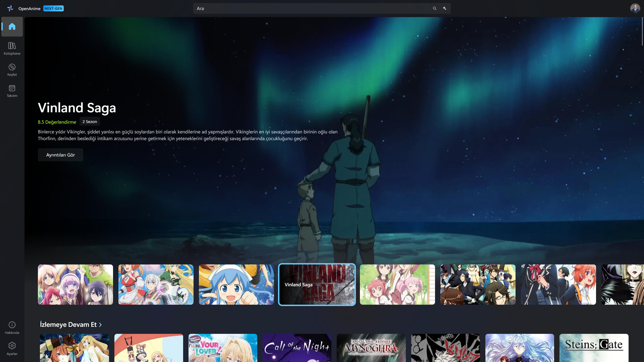
Task: Click the OpenAnime logo icon
Action: 10,9
